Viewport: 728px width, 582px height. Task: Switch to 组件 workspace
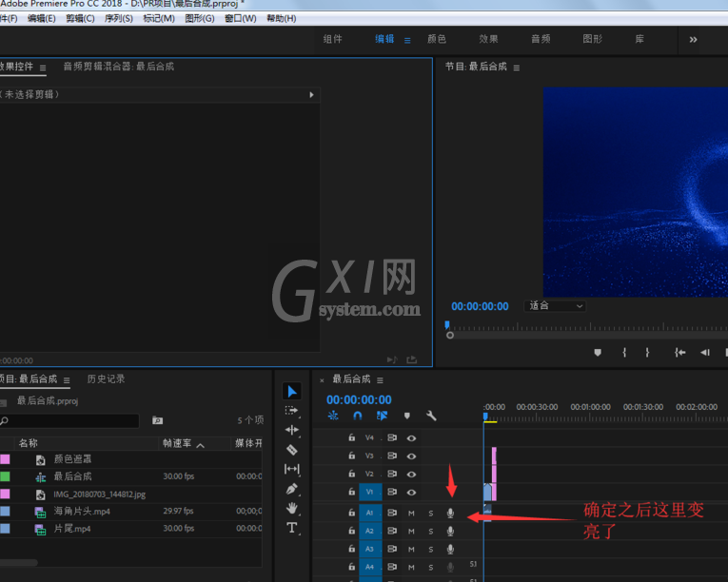[333, 39]
